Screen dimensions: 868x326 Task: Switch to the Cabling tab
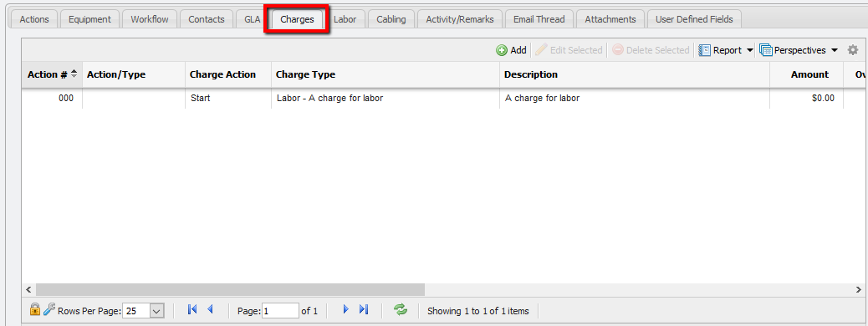(391, 19)
